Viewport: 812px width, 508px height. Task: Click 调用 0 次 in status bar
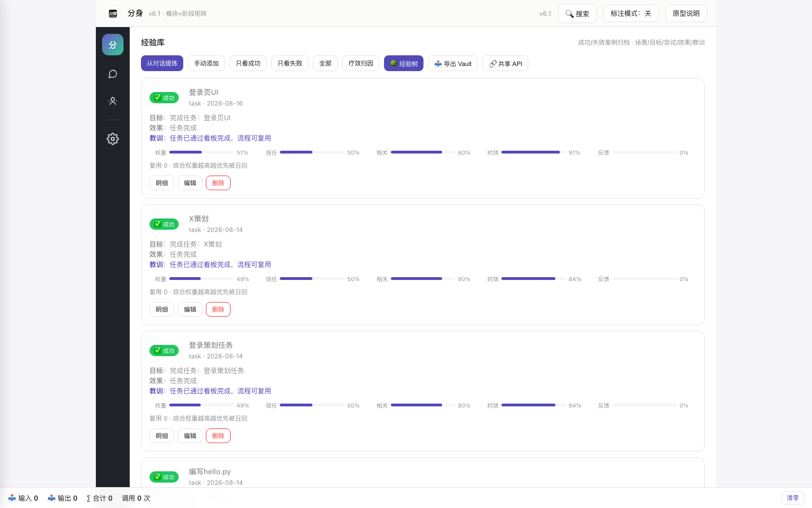pyautogui.click(x=136, y=498)
